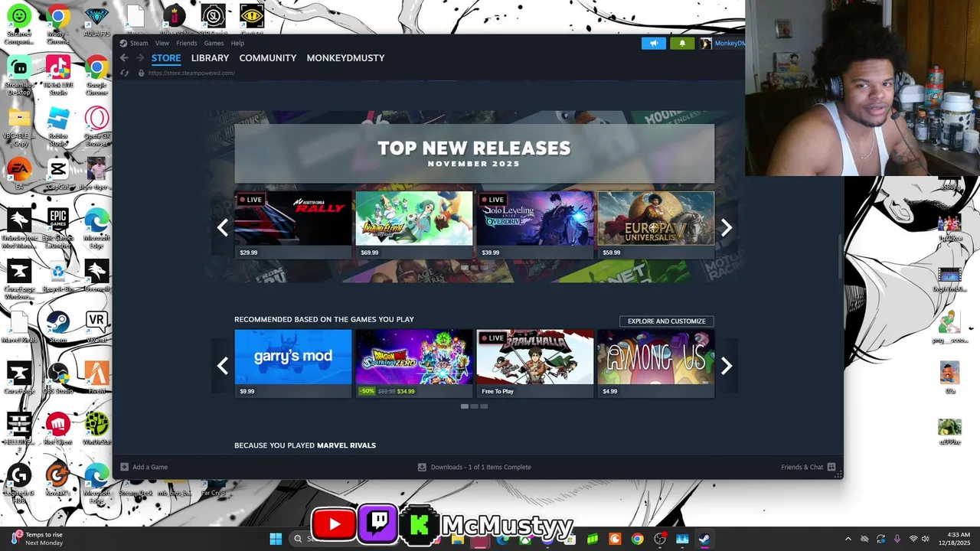Open the Steam announcements megaphone button
Image resolution: width=980 pixels, height=551 pixels.
[x=654, y=44]
